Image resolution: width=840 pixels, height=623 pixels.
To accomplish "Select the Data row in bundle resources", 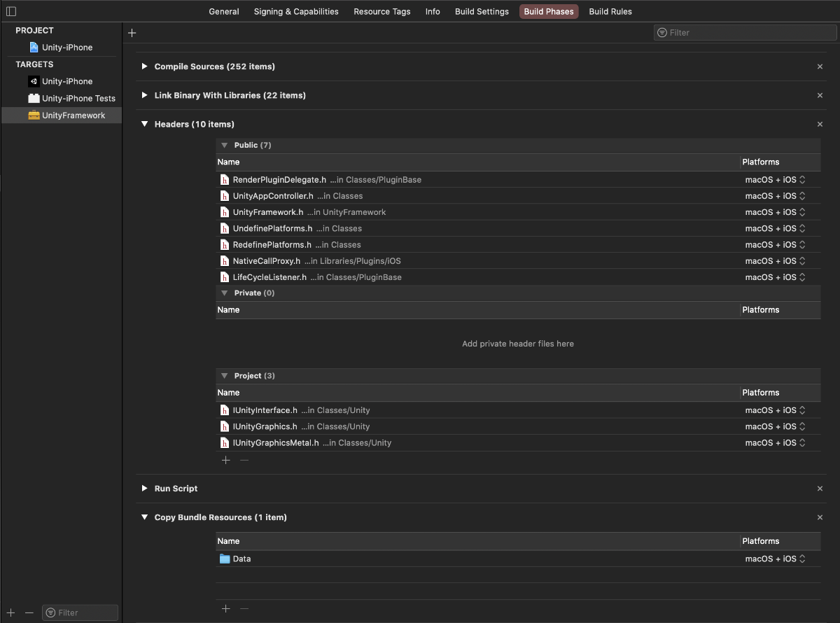I will click(x=518, y=559).
